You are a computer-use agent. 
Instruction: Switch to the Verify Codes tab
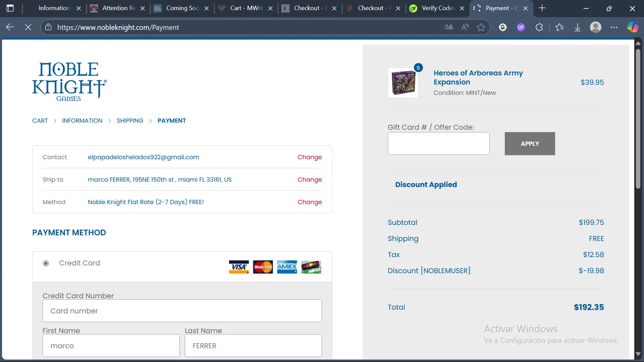[x=437, y=8]
